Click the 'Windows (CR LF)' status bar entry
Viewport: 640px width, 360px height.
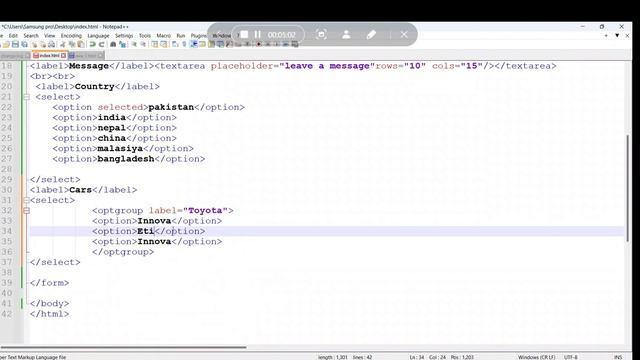click(x=536, y=357)
